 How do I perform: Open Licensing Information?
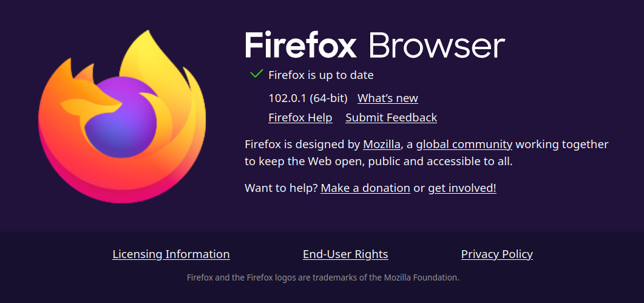tap(171, 254)
